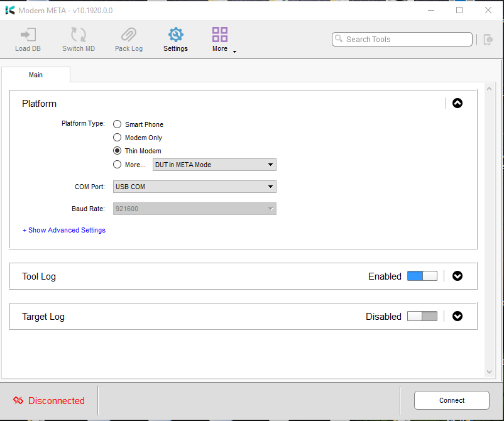Open the DUT in META Mode dropdown
The image size is (504, 421).
214,165
